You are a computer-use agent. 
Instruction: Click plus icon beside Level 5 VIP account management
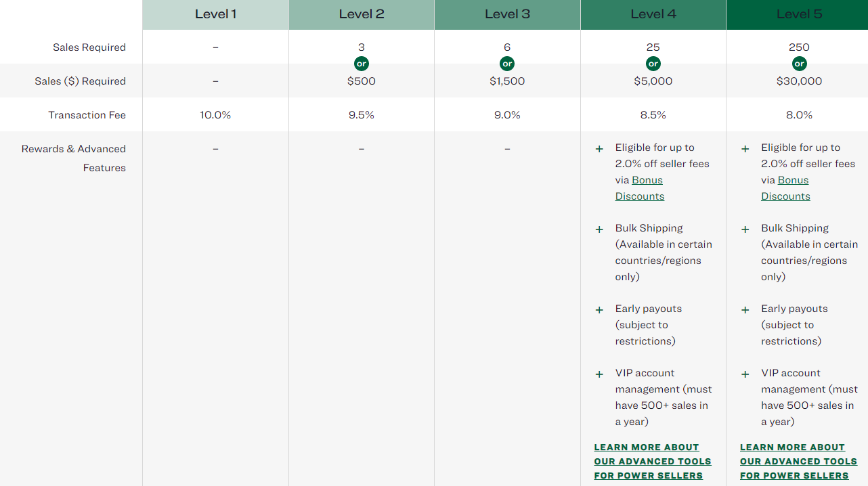tap(745, 374)
